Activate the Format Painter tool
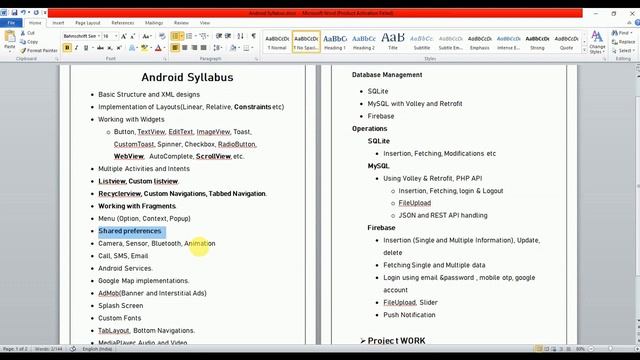 [x=39, y=51]
